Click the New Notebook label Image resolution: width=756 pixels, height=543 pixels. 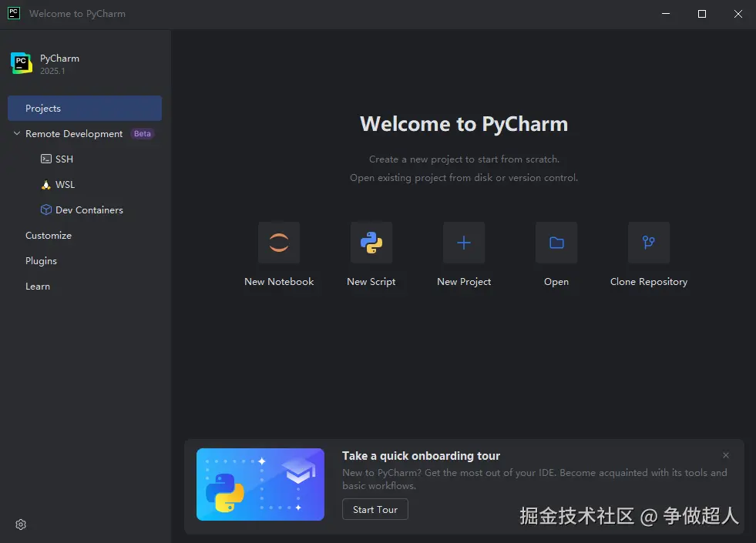279,281
